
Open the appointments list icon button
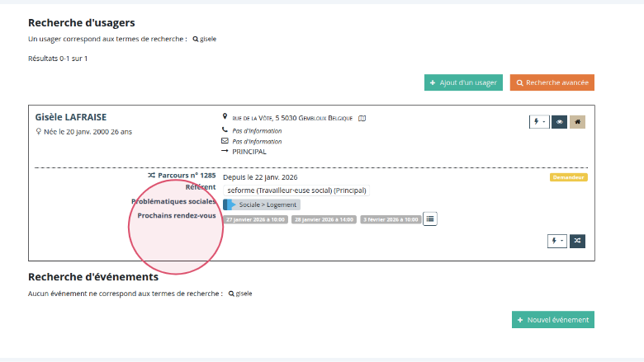(430, 219)
